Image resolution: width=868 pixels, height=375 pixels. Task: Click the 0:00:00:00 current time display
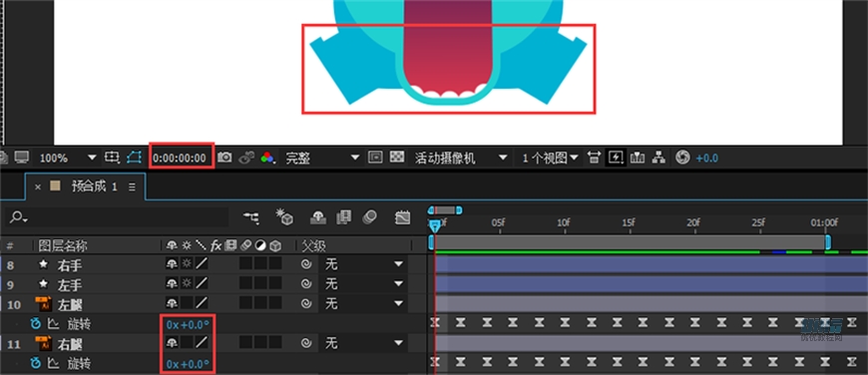tap(180, 159)
